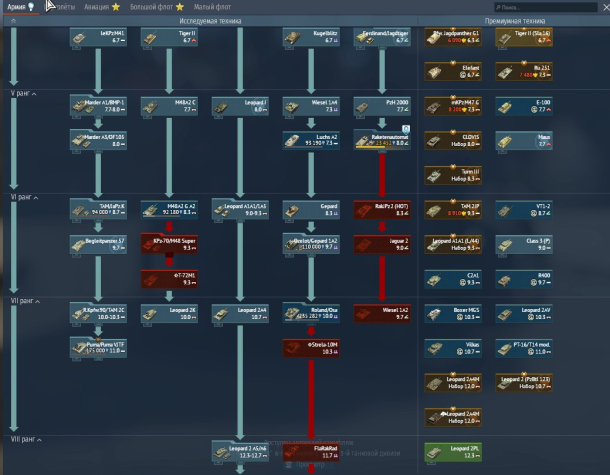Click the Leopard I tank card

pos(239,106)
